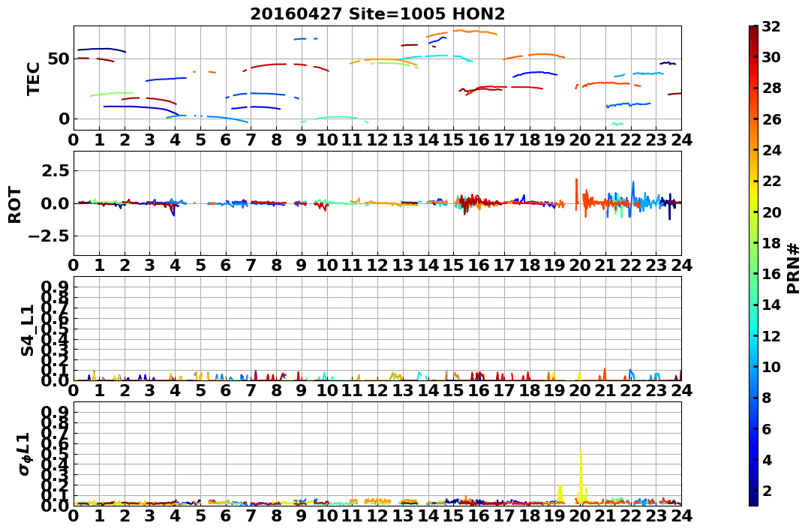Click the orange ROT spike near hour 20
Viewport: 808px width, 532px height.
pos(576,194)
